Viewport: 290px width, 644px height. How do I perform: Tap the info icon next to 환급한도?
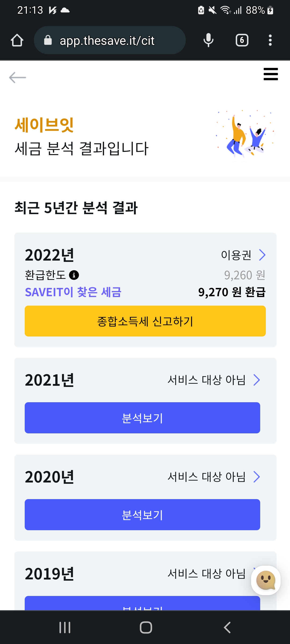(x=74, y=275)
